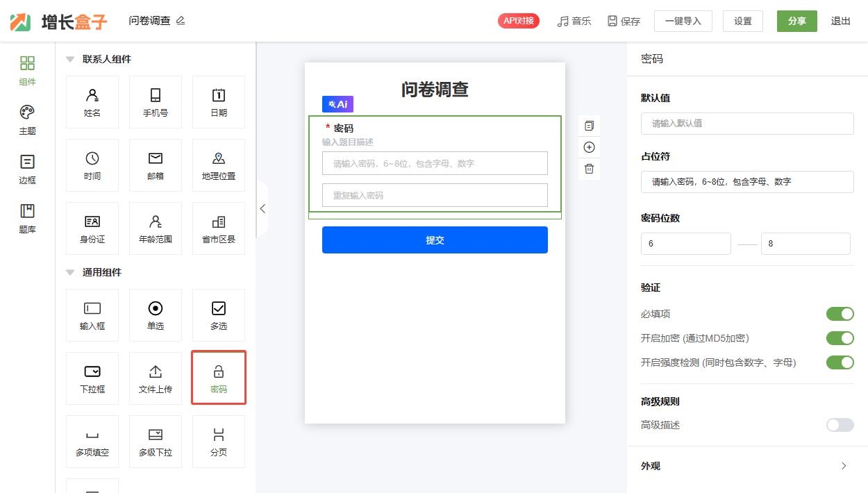Add the 日期 date component

[x=219, y=102]
